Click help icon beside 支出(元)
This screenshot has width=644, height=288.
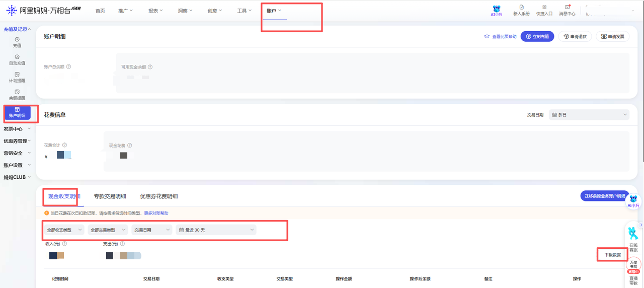pos(122,244)
